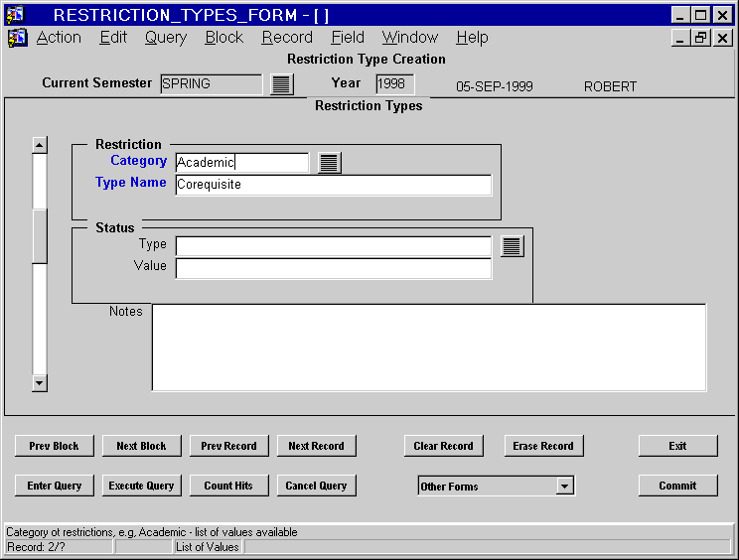
Task: Open list of values for Current Semester
Action: click(282, 84)
